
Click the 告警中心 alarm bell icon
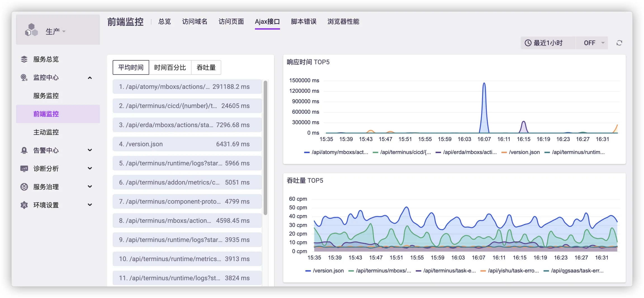24,150
